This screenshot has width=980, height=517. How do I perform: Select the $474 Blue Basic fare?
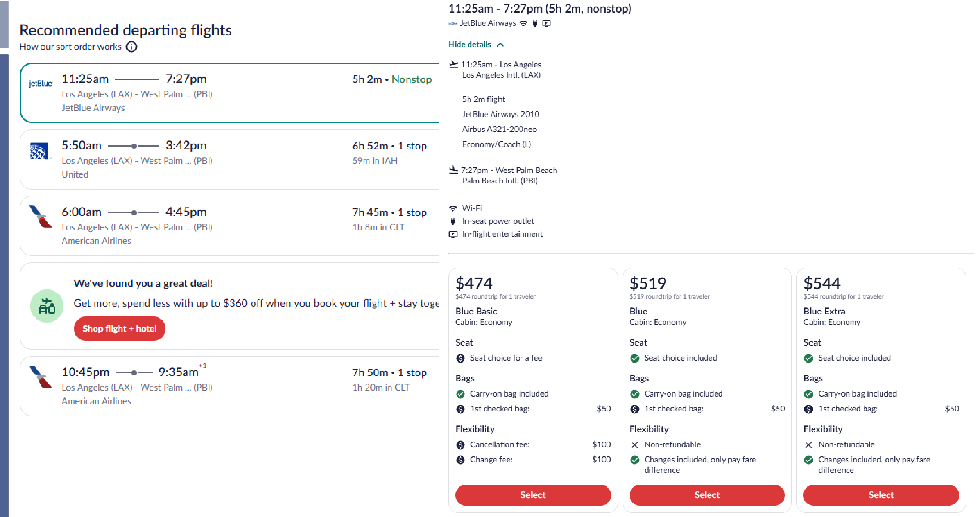pyautogui.click(x=533, y=495)
